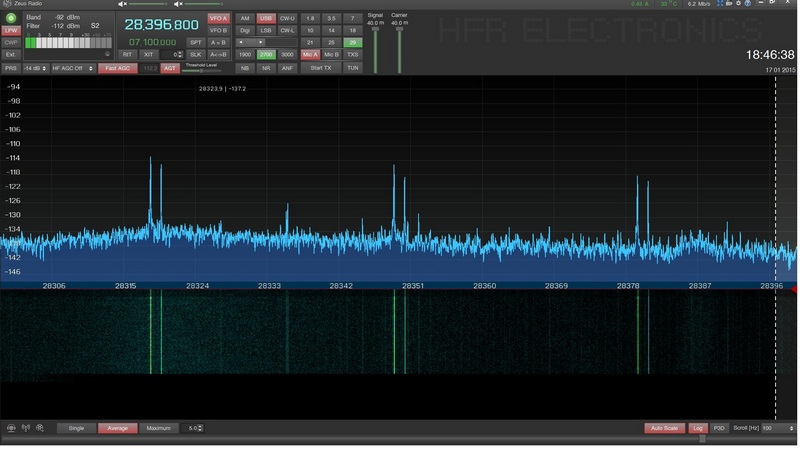800x449 pixels.
Task: Toggle Fast AGC off
Action: click(x=118, y=68)
